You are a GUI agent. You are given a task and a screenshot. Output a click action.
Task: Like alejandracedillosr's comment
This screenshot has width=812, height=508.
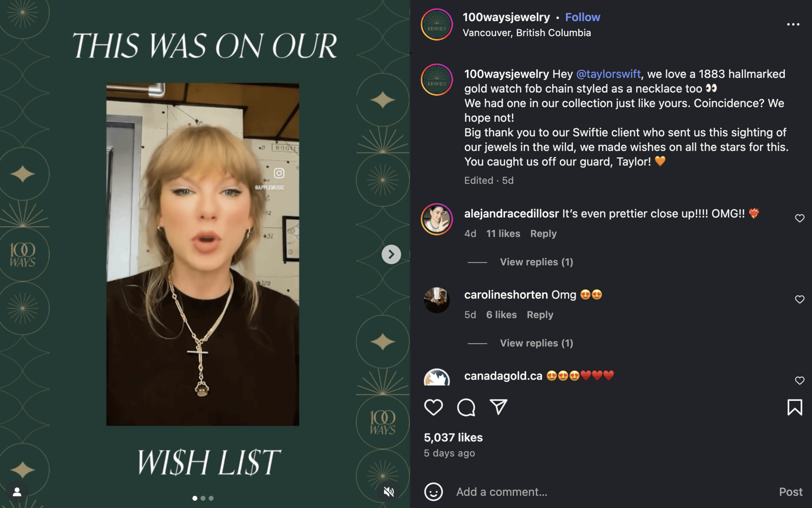(799, 218)
